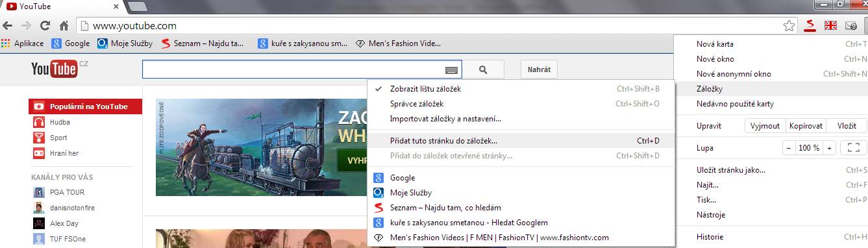Open danisnotonfire channel
This screenshot has width=868, height=248.
point(72,208)
